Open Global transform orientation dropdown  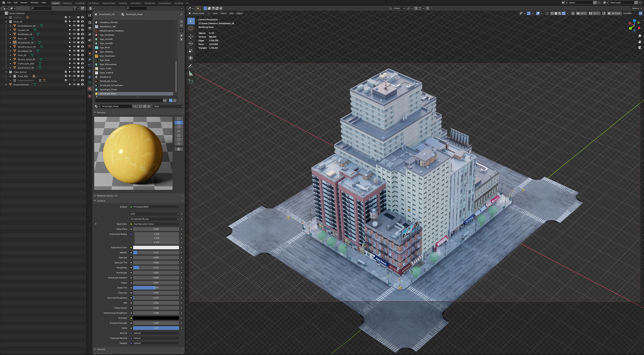[397, 8]
